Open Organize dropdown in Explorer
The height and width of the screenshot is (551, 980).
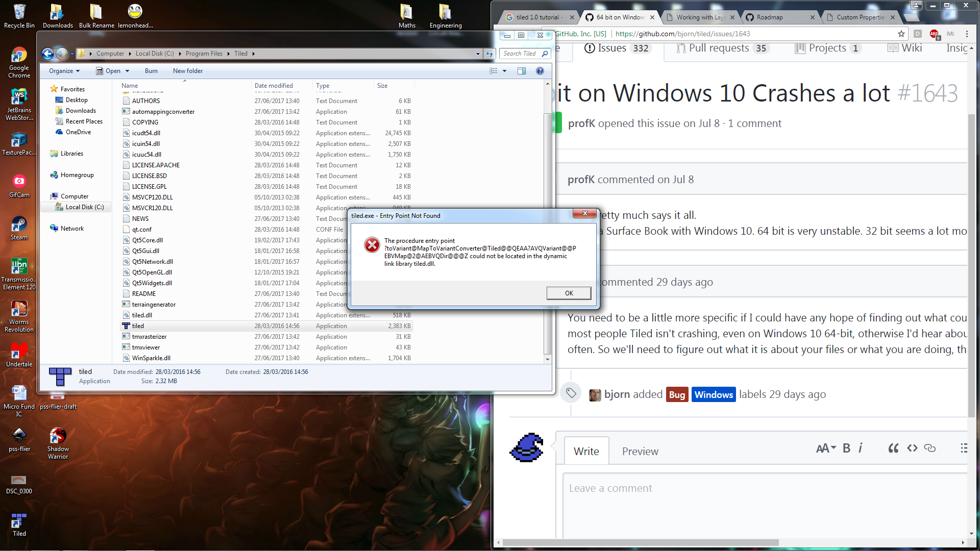[64, 71]
